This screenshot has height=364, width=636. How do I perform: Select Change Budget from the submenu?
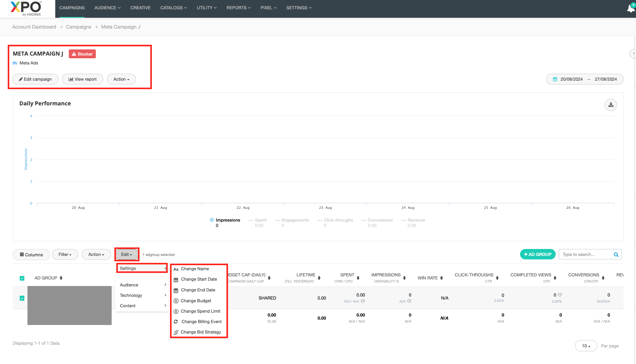tap(196, 301)
